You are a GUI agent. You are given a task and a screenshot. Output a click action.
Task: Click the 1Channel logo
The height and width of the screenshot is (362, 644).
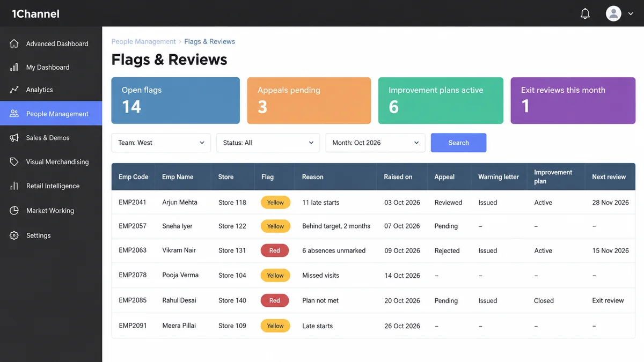pos(35,14)
